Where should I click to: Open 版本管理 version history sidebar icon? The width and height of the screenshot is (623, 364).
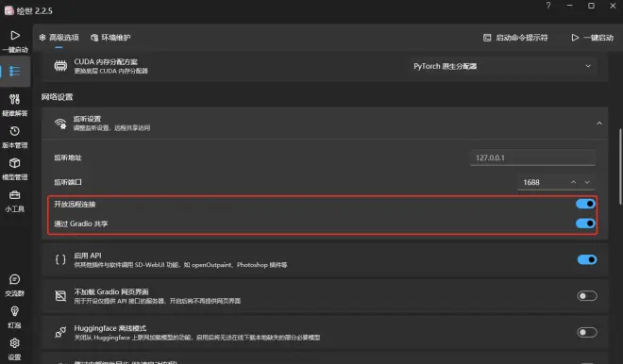coord(15,131)
